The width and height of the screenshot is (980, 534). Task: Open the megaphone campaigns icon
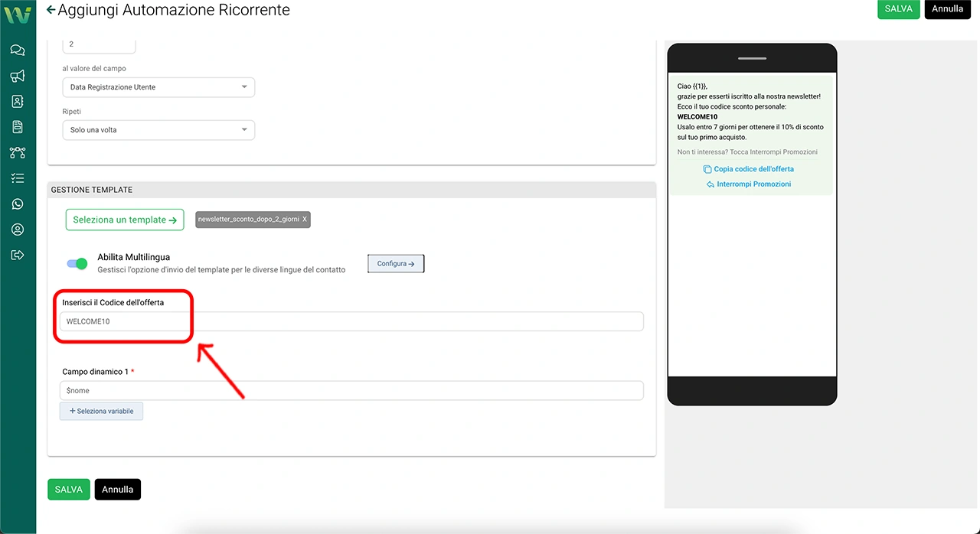(x=18, y=76)
